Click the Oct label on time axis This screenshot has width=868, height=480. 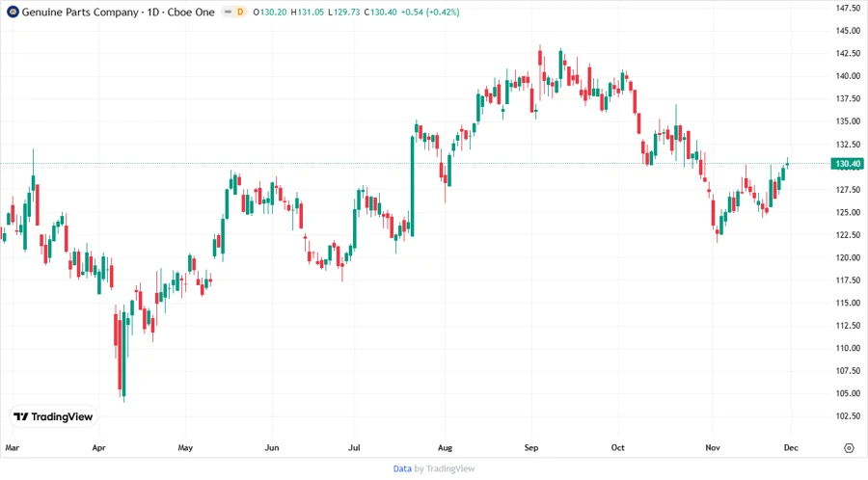tap(618, 448)
